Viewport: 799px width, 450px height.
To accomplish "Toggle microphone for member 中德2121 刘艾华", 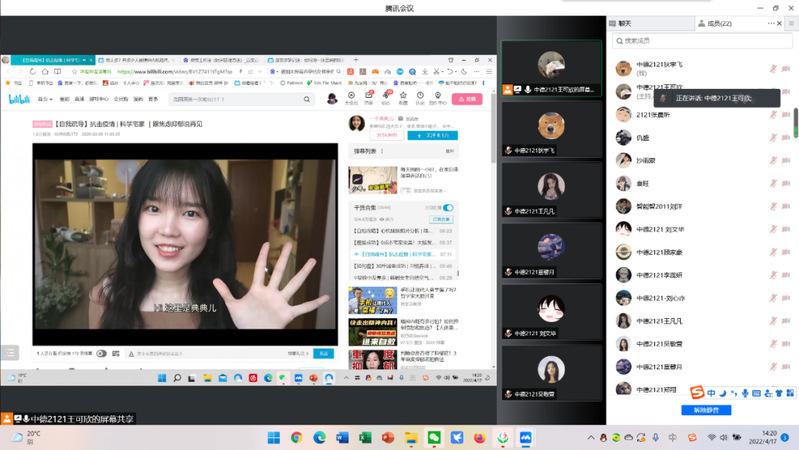I will click(772, 229).
